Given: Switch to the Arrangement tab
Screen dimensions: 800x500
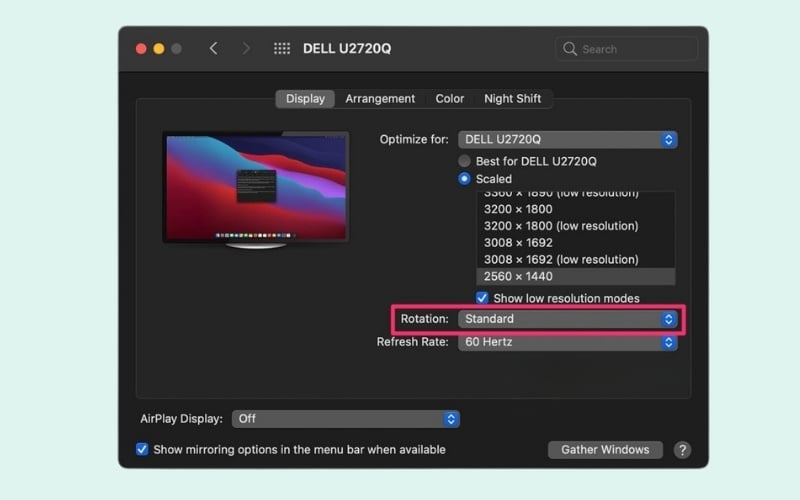Looking at the screenshot, I should click(x=380, y=99).
